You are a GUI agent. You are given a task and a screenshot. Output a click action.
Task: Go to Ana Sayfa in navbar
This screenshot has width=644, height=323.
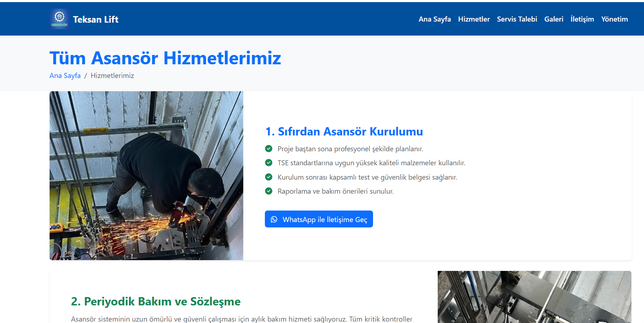point(434,19)
